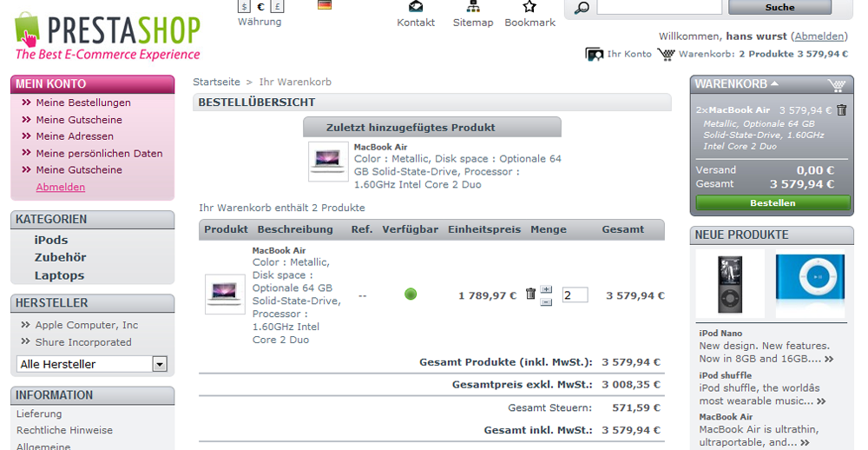Viewport: 868px width, 450px height.
Task: Click the PrestaShop logo
Action: [x=108, y=36]
